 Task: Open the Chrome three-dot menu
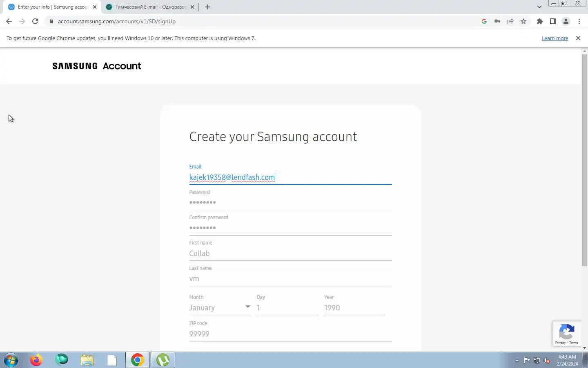point(579,21)
